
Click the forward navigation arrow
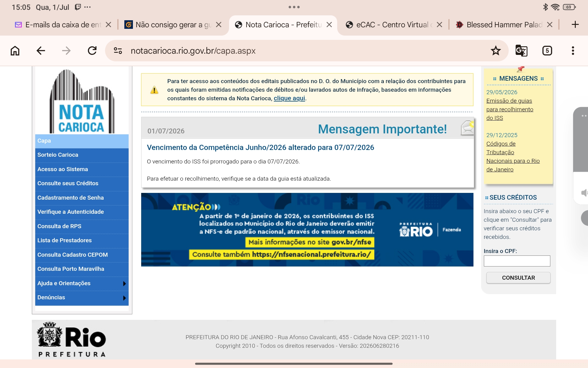coord(66,51)
